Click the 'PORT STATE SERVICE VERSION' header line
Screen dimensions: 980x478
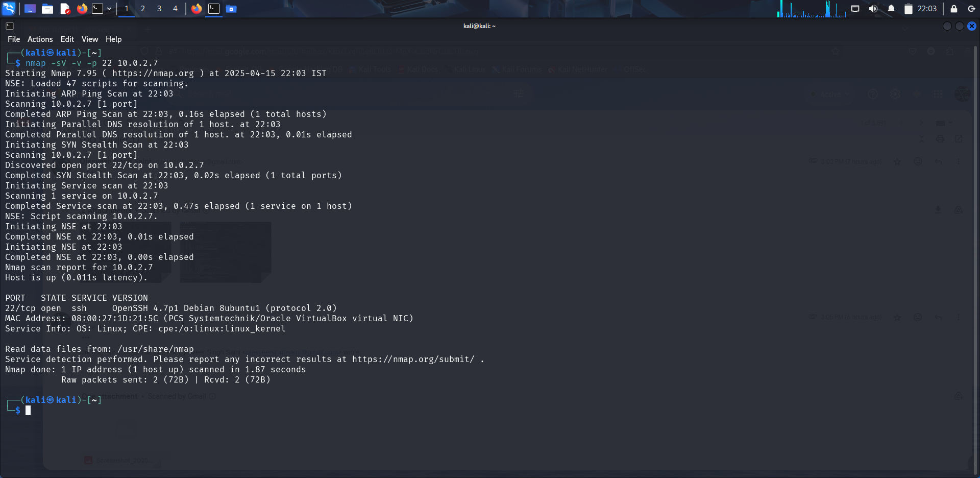pyautogui.click(x=77, y=298)
